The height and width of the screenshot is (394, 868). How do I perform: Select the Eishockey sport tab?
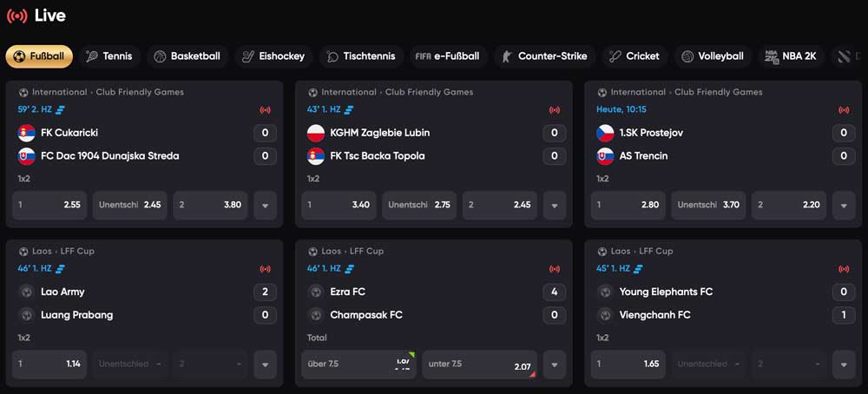point(273,56)
